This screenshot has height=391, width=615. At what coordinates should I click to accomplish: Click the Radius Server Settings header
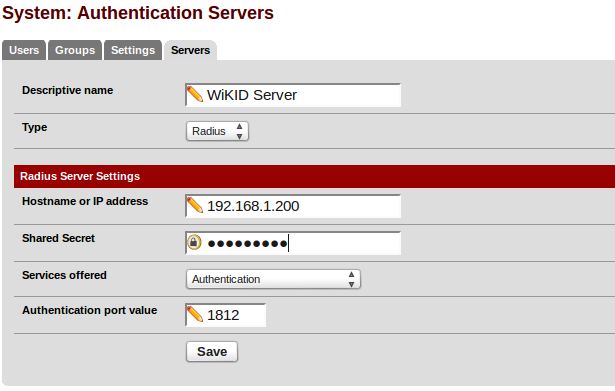coord(314,176)
